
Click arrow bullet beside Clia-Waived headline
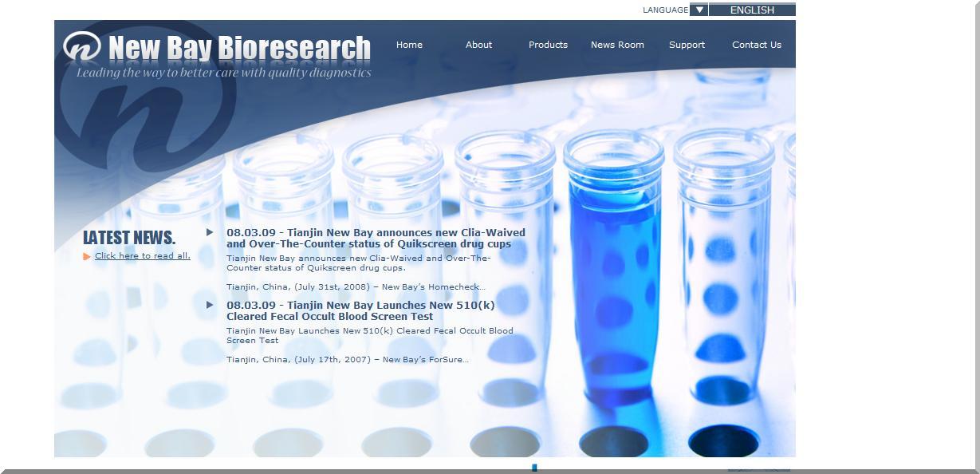click(x=210, y=232)
